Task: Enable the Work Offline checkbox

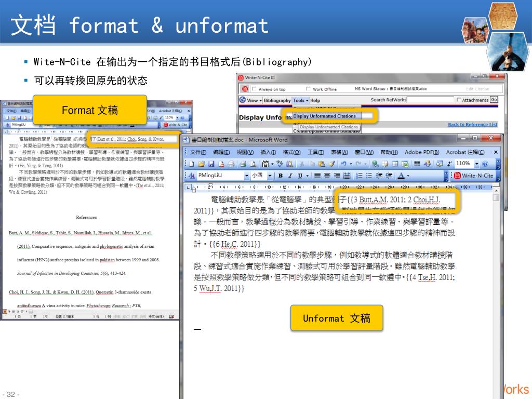Action: coord(309,89)
